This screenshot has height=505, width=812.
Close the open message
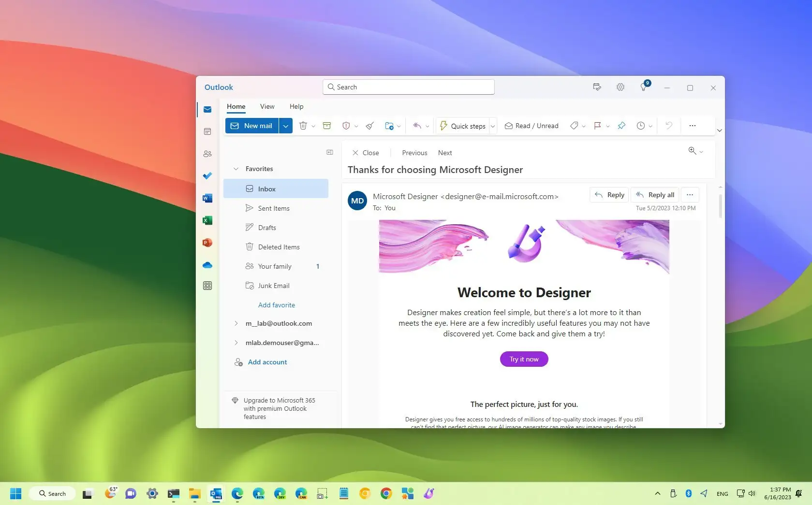pos(366,153)
